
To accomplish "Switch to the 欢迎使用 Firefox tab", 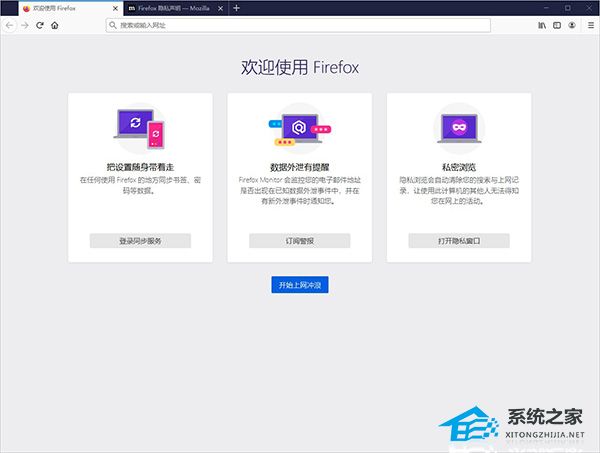I will pyautogui.click(x=71, y=8).
